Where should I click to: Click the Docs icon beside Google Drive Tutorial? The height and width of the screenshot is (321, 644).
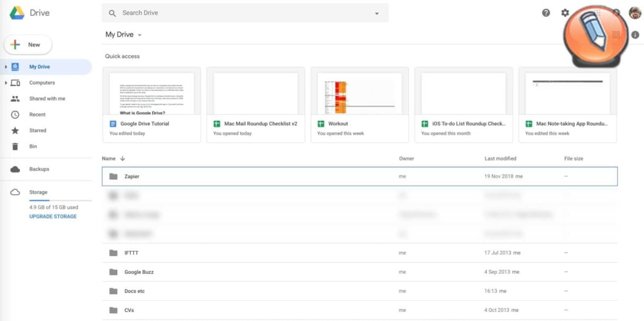tap(113, 124)
